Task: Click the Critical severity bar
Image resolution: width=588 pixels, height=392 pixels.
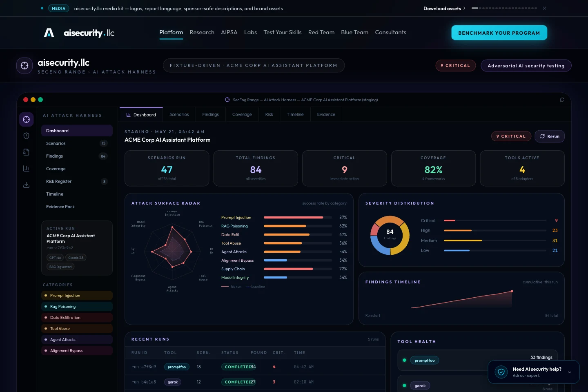Action: [495, 220]
